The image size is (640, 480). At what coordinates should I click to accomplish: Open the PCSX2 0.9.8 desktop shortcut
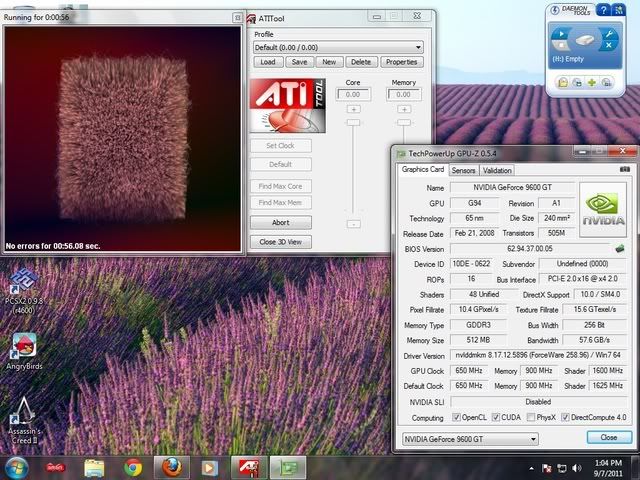[x=24, y=292]
